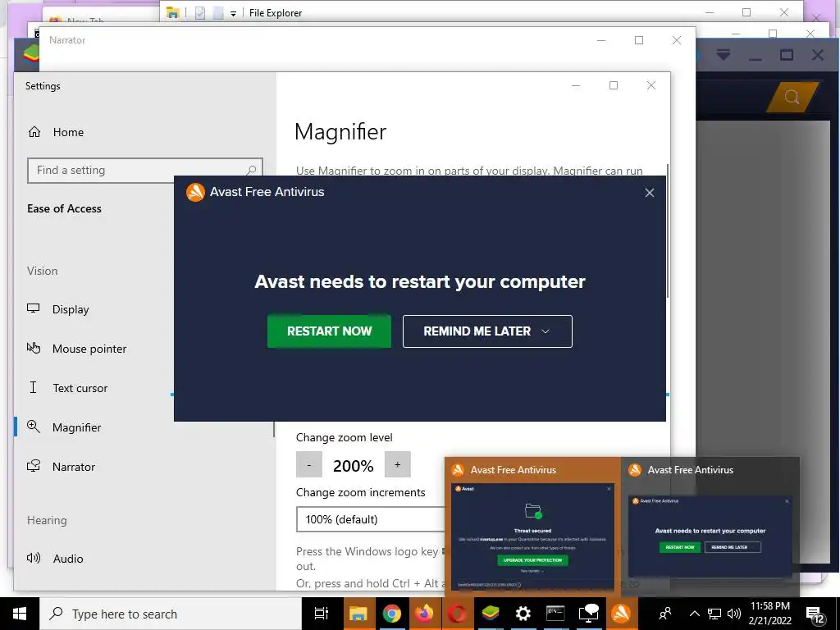
Task: Click the BlueStacks search icon button
Action: (x=792, y=97)
